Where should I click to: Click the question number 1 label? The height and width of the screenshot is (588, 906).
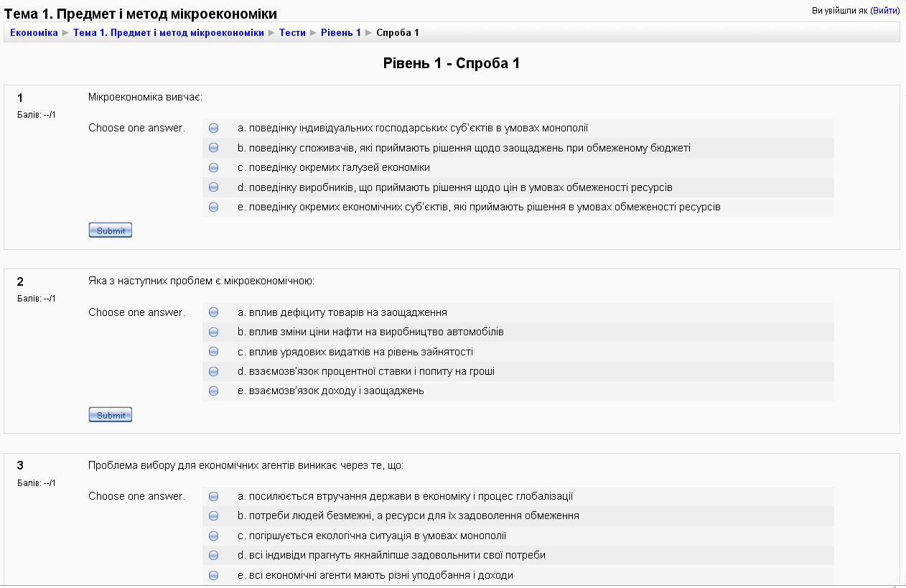tap(20, 98)
